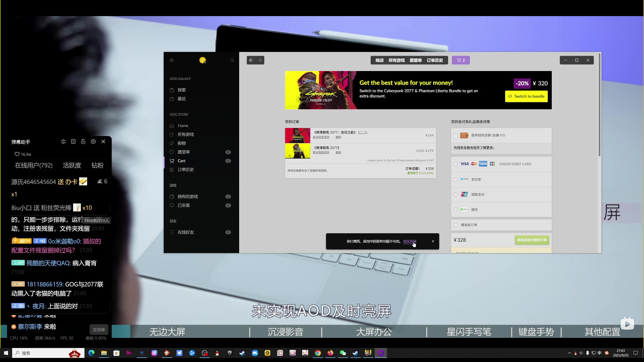Open Steam from the Windows taskbar

[x=242, y=353]
